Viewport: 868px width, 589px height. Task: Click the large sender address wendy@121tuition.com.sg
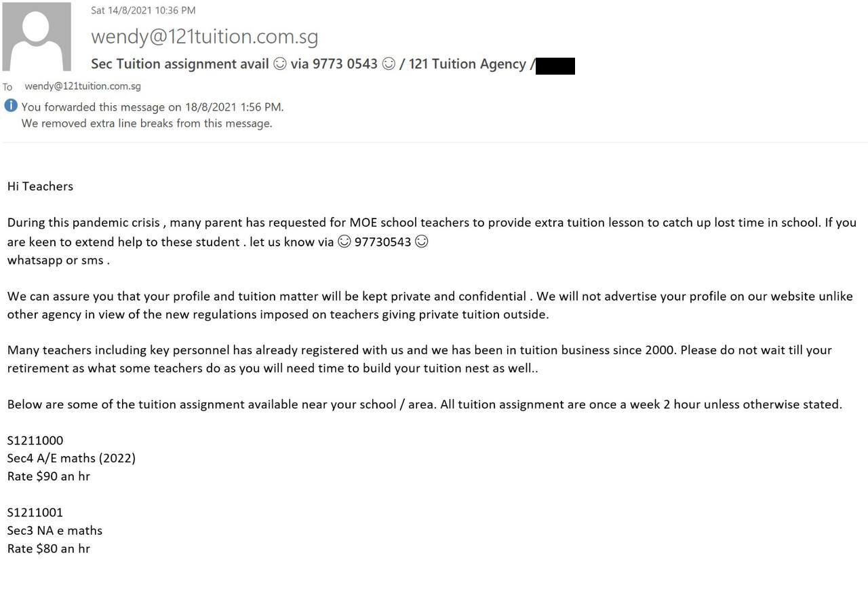click(x=205, y=36)
